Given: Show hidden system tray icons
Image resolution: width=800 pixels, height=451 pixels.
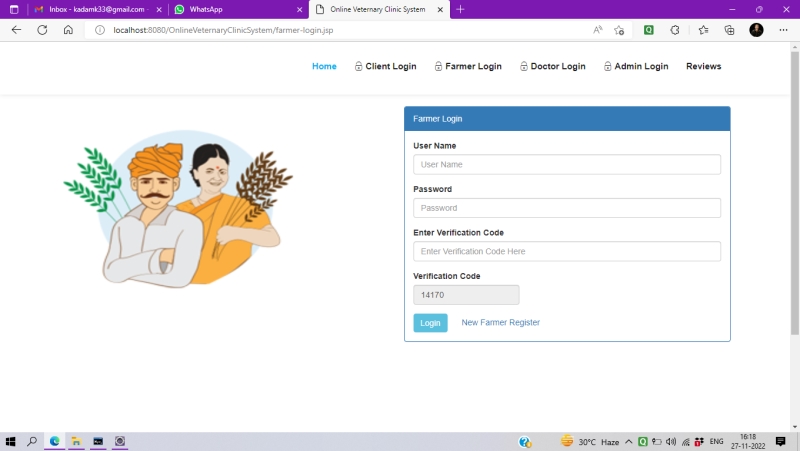Looking at the screenshot, I should (629, 442).
